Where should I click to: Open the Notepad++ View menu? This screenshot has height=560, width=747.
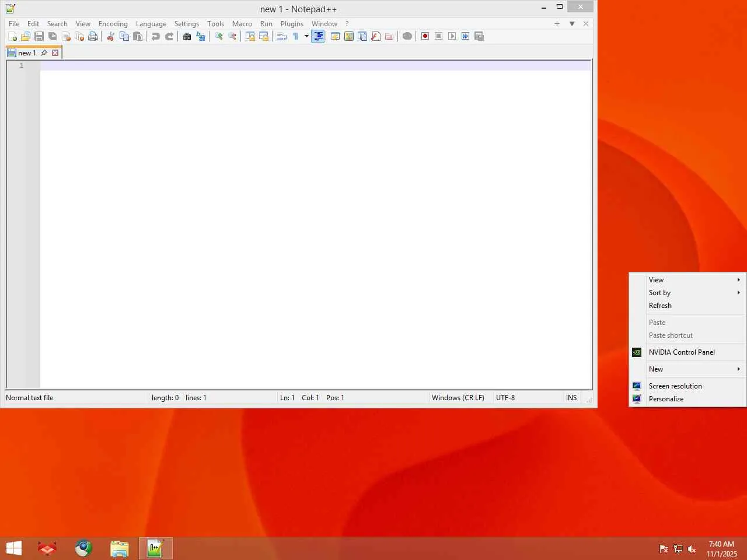tap(83, 24)
